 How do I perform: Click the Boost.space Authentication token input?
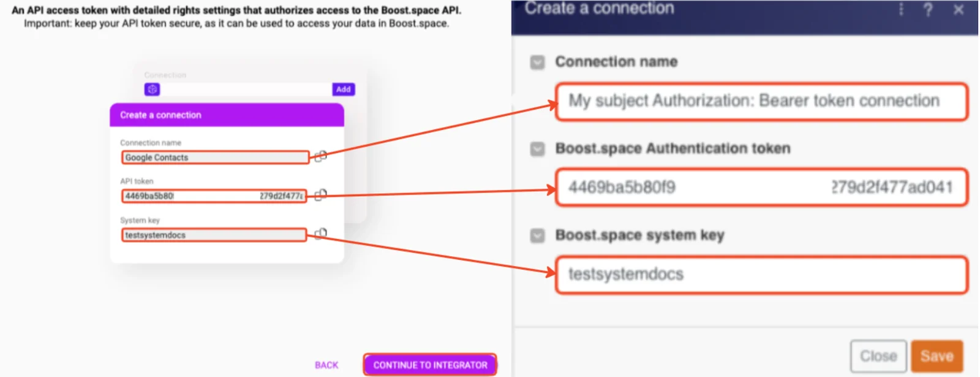pyautogui.click(x=761, y=188)
